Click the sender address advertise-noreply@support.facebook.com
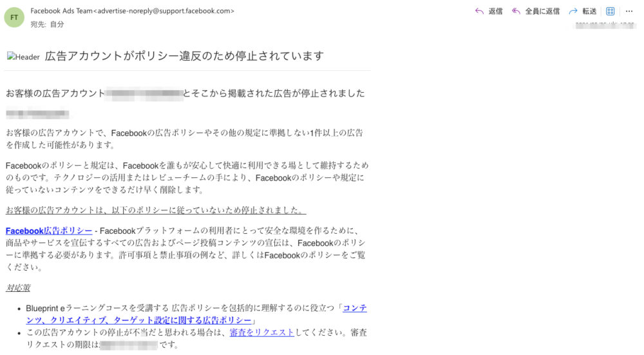The width and height of the screenshot is (644, 355). [x=164, y=11]
